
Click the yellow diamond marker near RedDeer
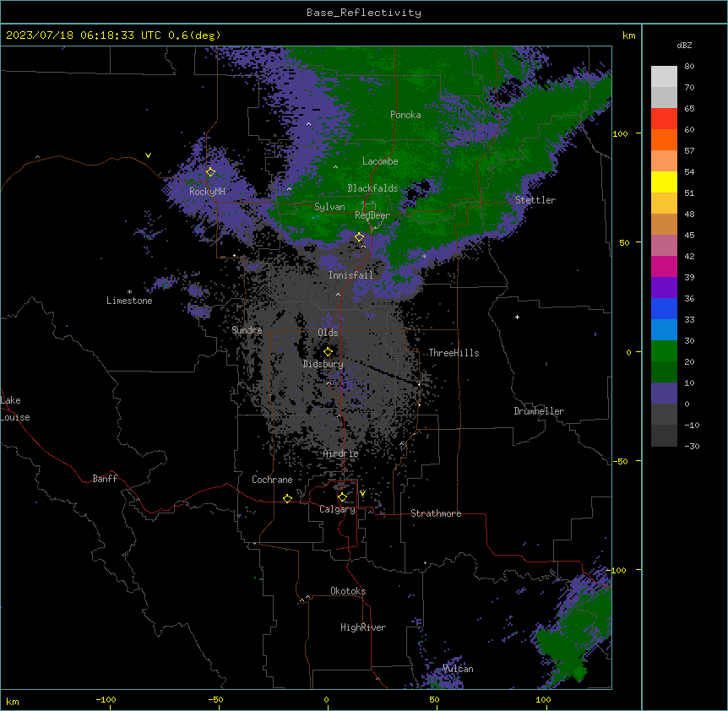tap(359, 237)
